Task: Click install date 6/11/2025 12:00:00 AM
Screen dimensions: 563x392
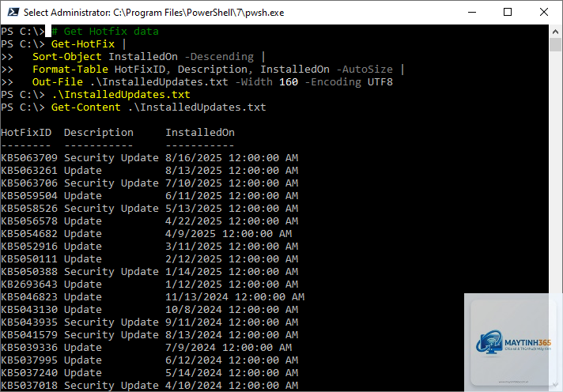Action: pos(232,196)
